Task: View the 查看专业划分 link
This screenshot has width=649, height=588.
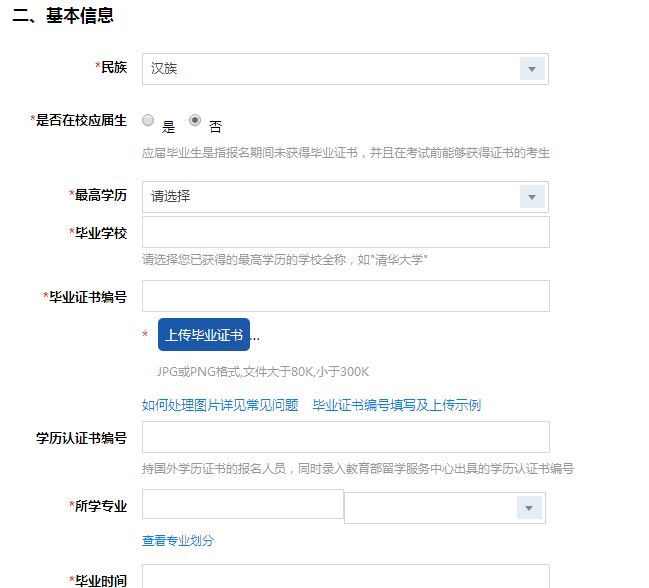Action: pos(178,541)
